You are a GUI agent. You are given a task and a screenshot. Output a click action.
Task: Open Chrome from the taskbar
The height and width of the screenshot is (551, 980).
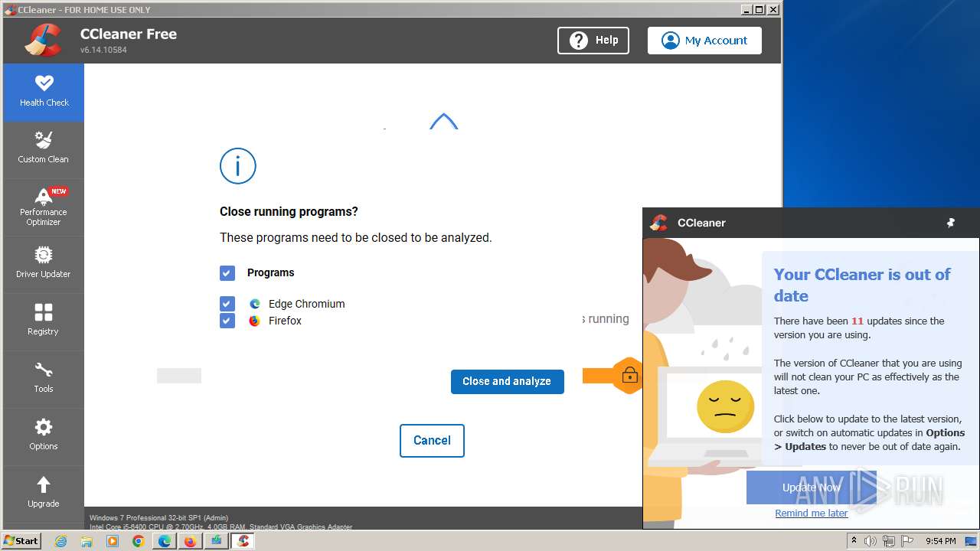tap(138, 541)
